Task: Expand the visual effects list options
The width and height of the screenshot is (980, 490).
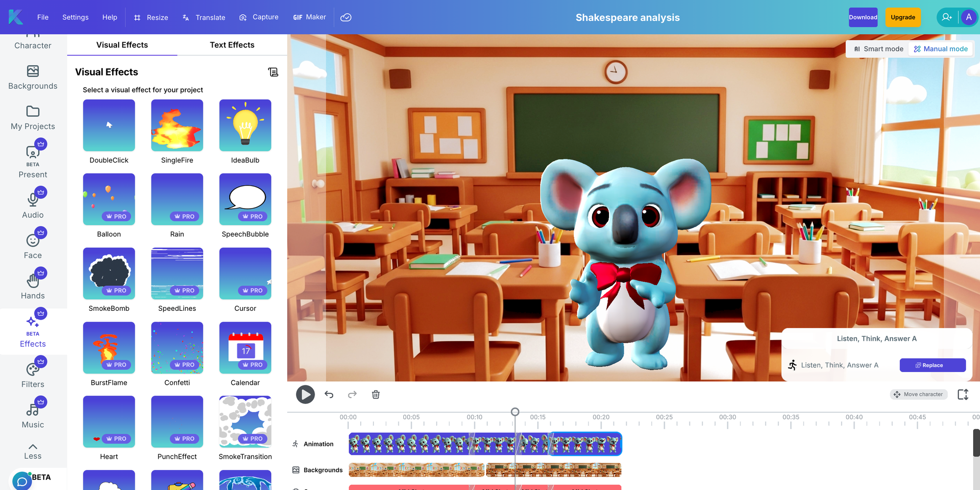Action: pos(273,72)
